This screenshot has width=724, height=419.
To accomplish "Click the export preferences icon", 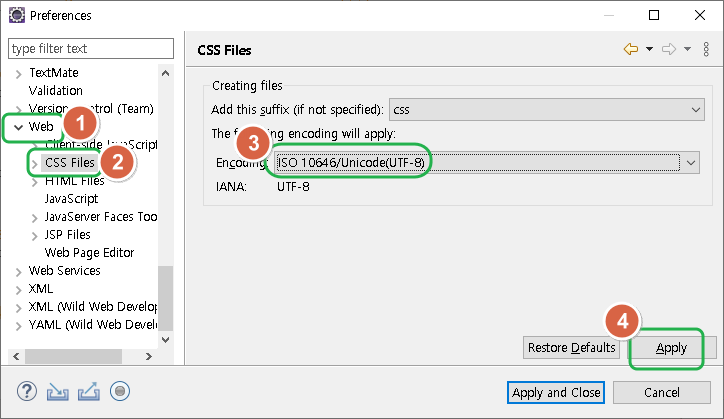I will [x=89, y=392].
